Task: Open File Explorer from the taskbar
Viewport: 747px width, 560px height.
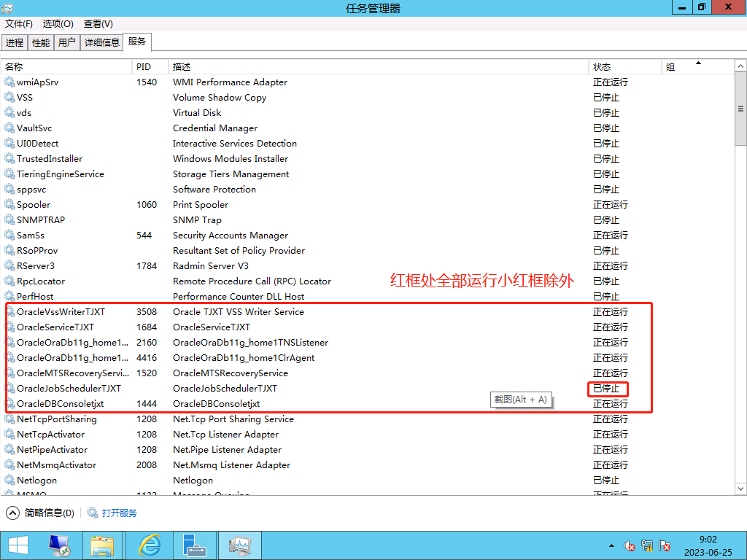Action: coord(102,545)
